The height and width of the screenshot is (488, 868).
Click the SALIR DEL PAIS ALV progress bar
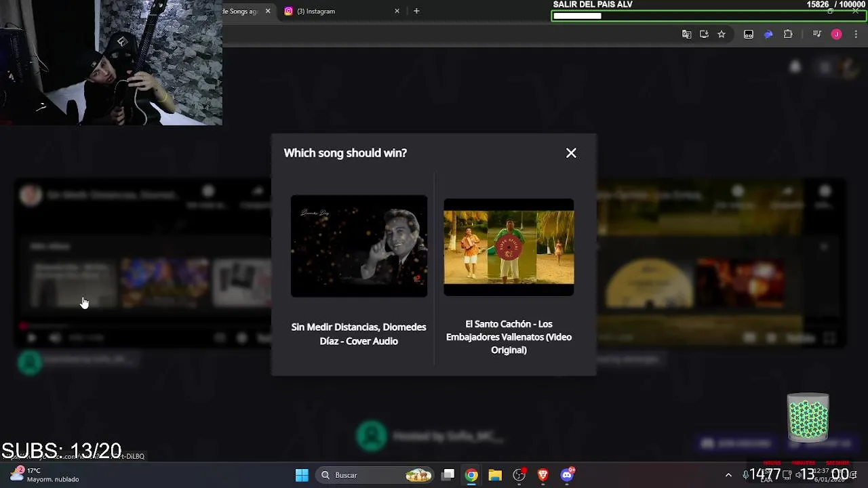click(x=708, y=16)
